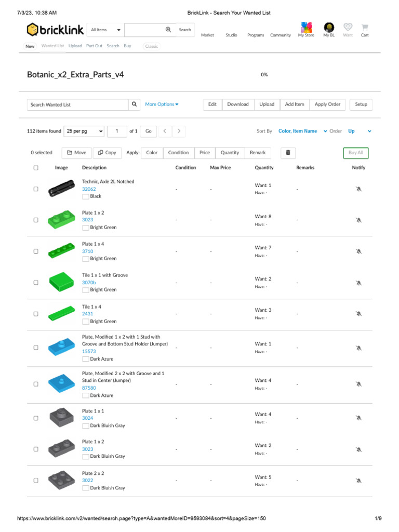Image resolution: width=399 pixels, height=532 pixels.
Task: Select the Plate 1 x 4 Bright Green row checkbox
Action: coord(36,251)
